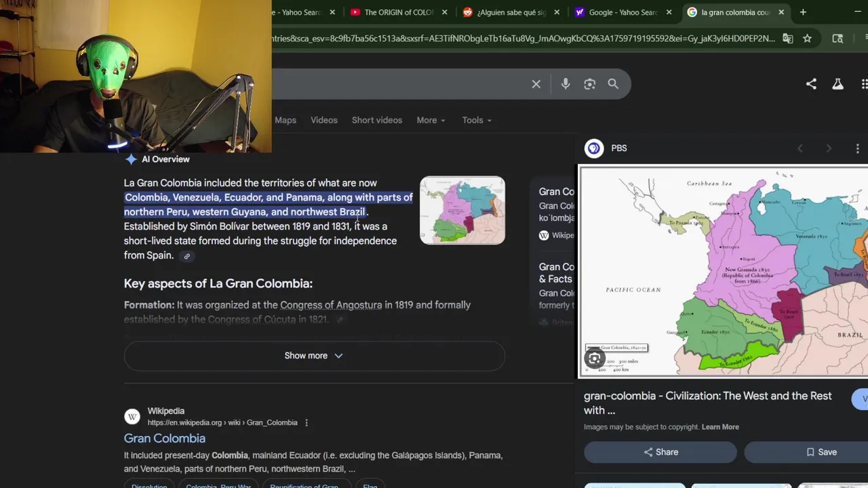Open search by image (Lens) icon
This screenshot has width=868, height=488.
tap(589, 84)
